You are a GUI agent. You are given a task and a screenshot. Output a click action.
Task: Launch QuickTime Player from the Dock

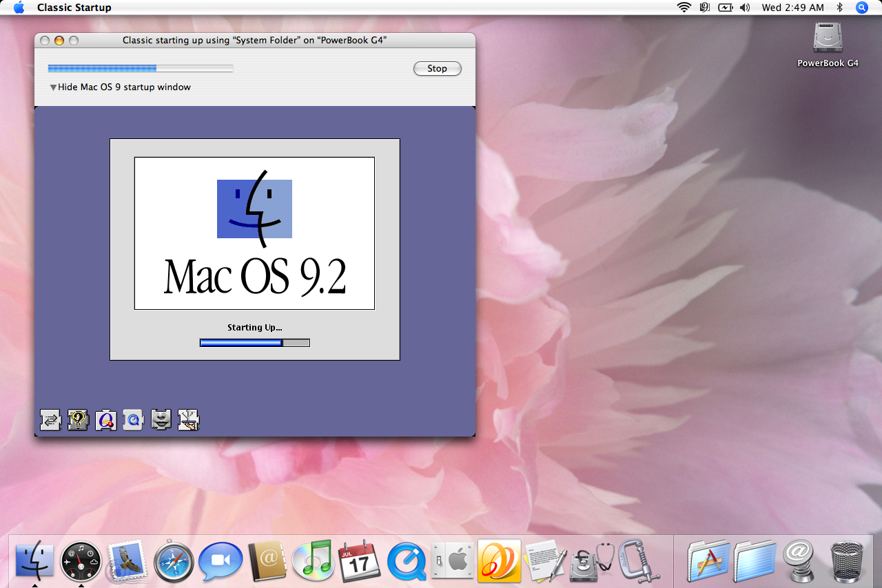407,561
